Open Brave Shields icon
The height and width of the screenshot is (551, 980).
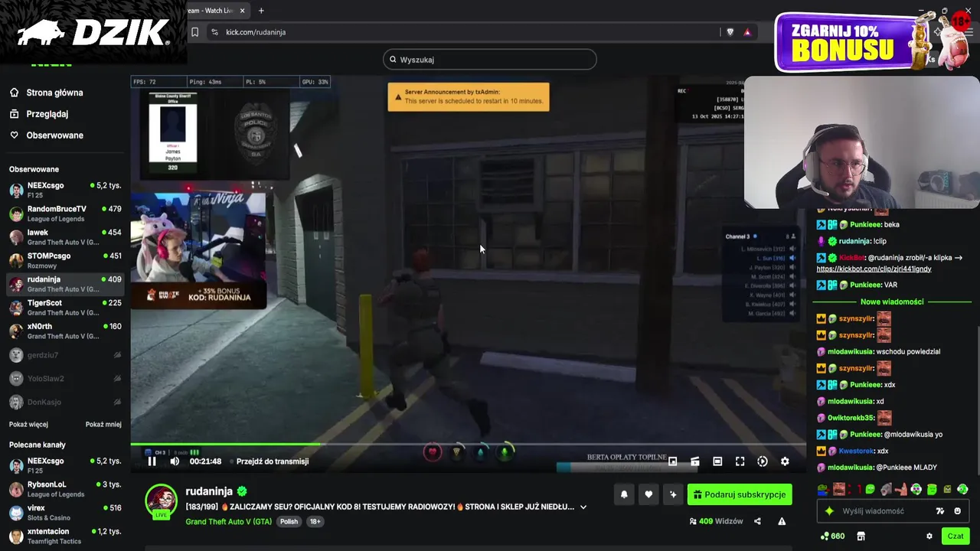tap(730, 32)
